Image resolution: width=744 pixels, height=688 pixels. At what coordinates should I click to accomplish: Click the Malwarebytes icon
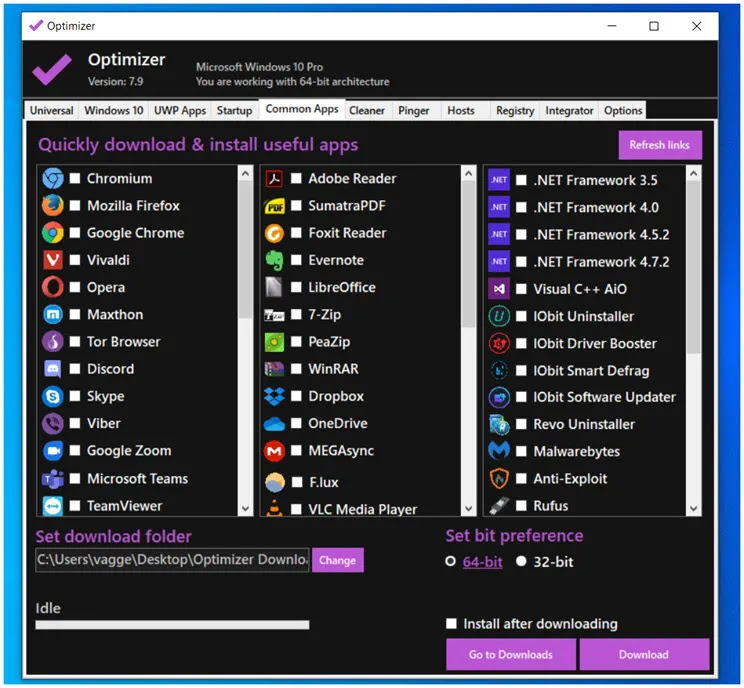tap(499, 450)
